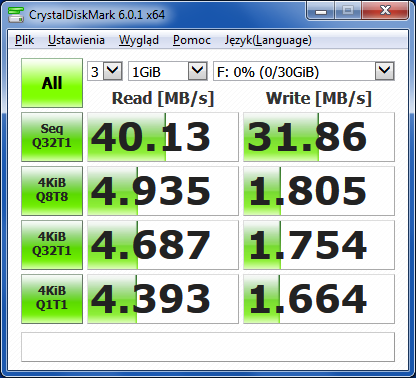
Task: Click the empty comment field at bottom
Action: (x=208, y=347)
